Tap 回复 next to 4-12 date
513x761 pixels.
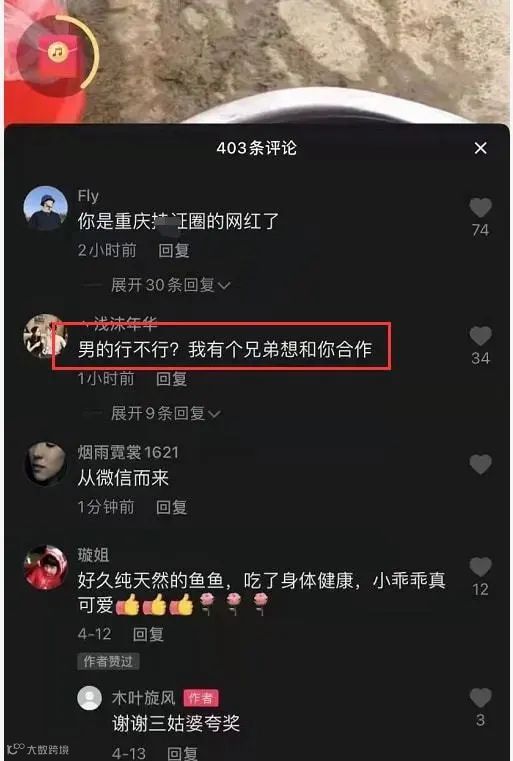(149, 634)
